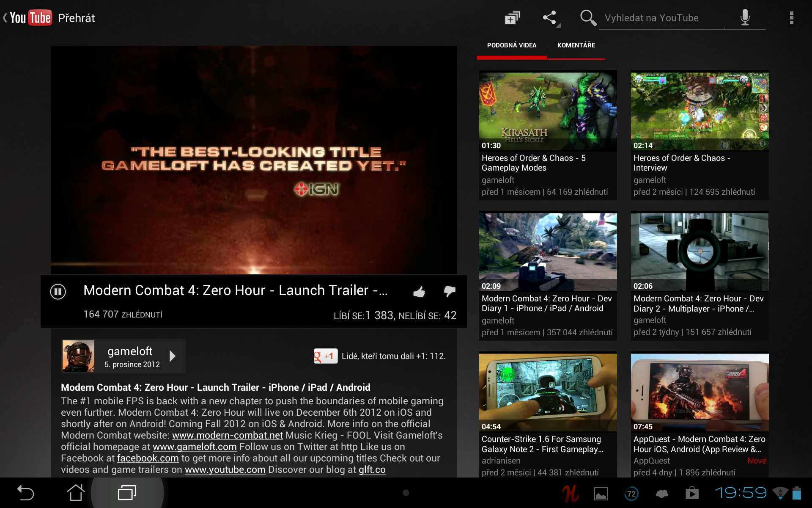Tap the Wi-Fi status icon
This screenshot has width=812, height=508.
tap(780, 493)
